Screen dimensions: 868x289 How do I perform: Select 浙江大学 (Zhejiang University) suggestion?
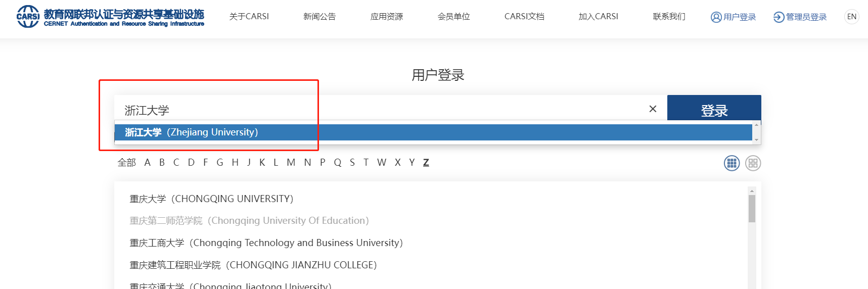click(192, 132)
